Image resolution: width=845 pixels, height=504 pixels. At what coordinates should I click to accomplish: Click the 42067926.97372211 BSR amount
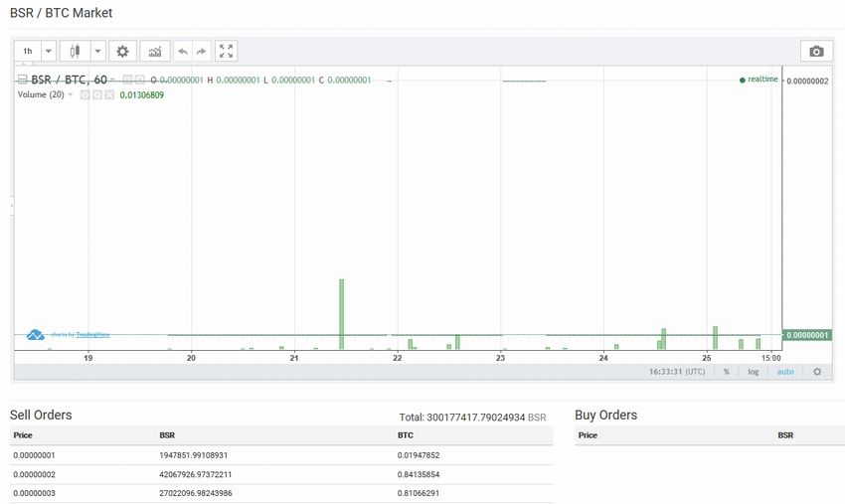point(196,475)
